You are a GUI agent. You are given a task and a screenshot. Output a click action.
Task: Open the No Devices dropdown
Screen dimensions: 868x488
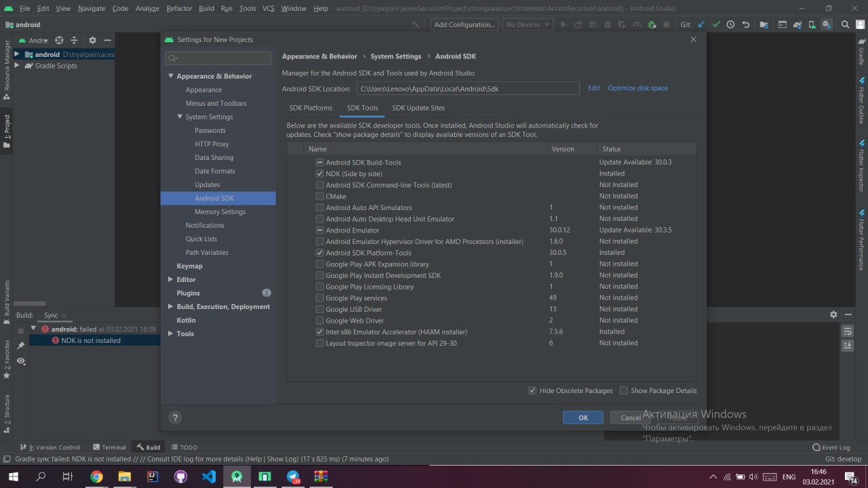pyautogui.click(x=528, y=24)
